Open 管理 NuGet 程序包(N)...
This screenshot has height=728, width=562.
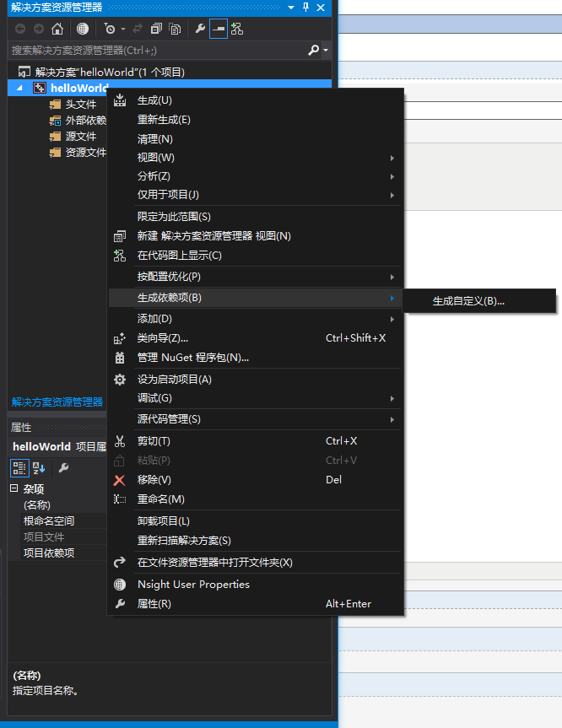255,358
